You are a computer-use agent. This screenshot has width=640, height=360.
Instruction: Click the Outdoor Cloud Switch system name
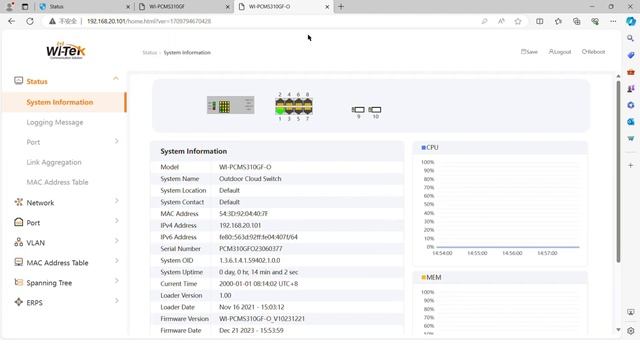250,179
